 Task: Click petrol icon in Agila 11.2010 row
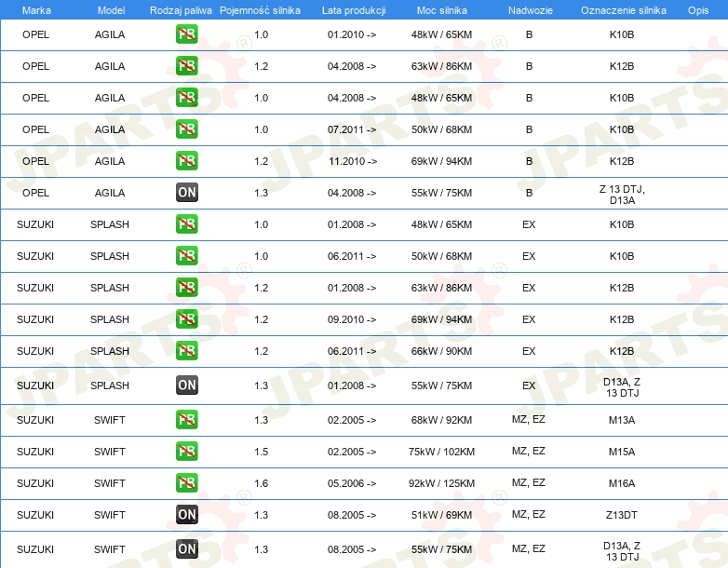coord(186,160)
